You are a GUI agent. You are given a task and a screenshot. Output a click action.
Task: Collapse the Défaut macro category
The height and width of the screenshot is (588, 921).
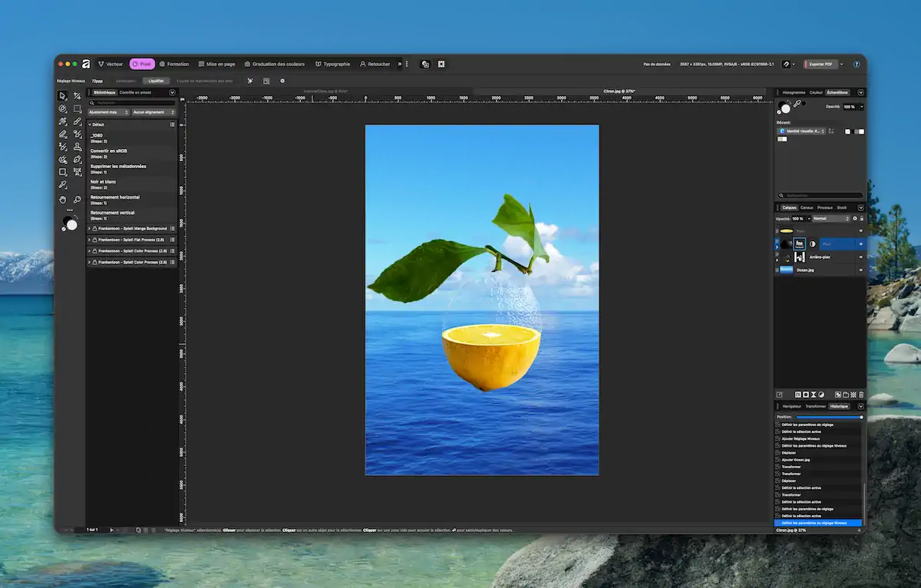[x=90, y=124]
